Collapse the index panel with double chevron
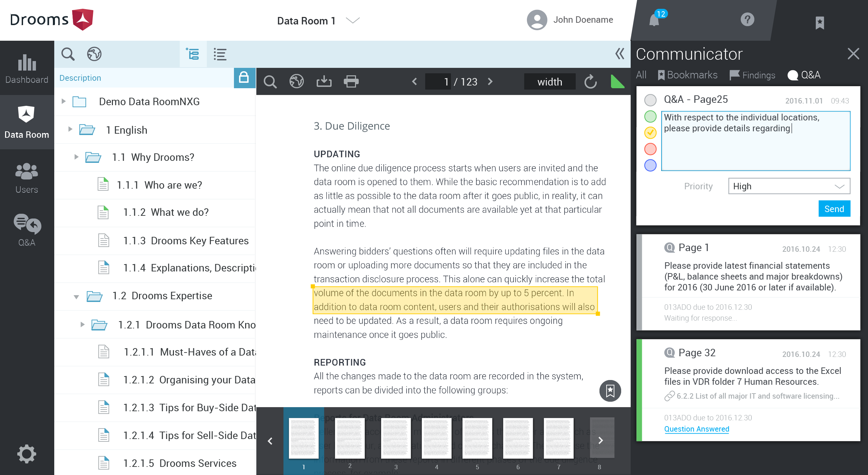Image resolution: width=868 pixels, height=475 pixels. coord(619,54)
